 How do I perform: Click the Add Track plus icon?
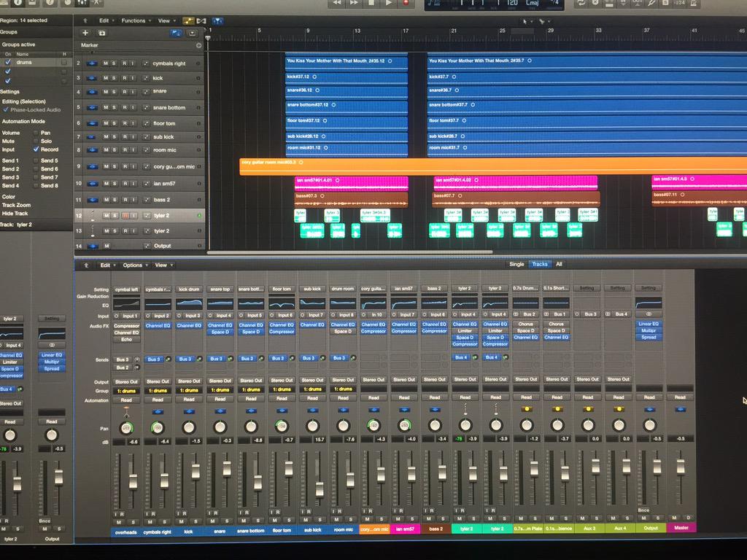tap(85, 33)
